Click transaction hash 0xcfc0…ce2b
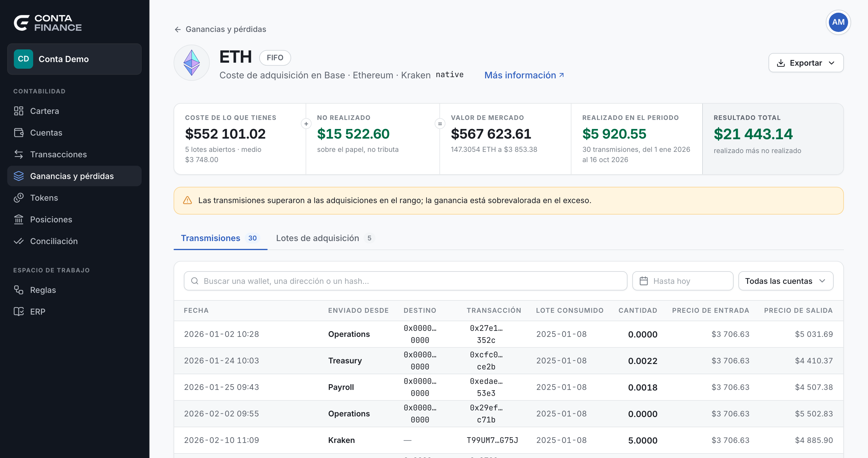The image size is (868, 458). tap(486, 361)
